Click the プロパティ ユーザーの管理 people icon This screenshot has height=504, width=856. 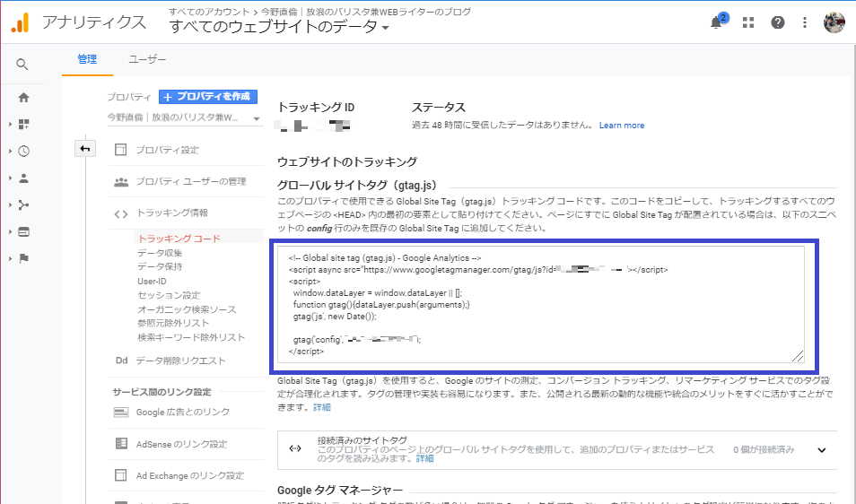pos(120,182)
